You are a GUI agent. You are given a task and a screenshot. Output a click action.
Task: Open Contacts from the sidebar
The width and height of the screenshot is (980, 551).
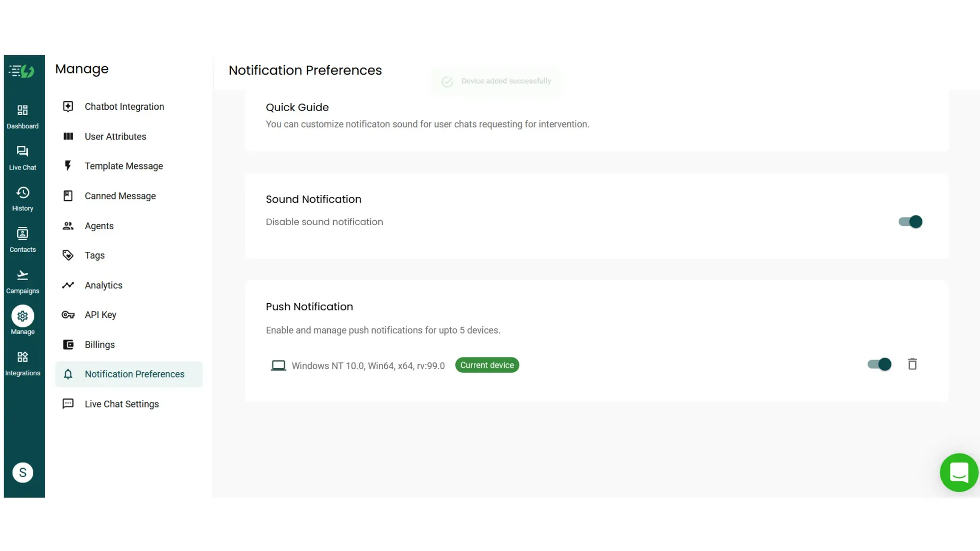point(23,239)
